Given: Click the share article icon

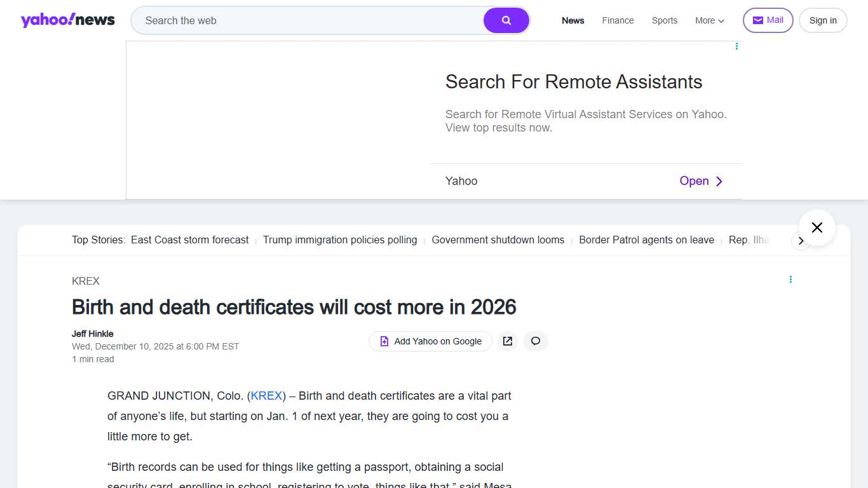Looking at the screenshot, I should tap(507, 341).
